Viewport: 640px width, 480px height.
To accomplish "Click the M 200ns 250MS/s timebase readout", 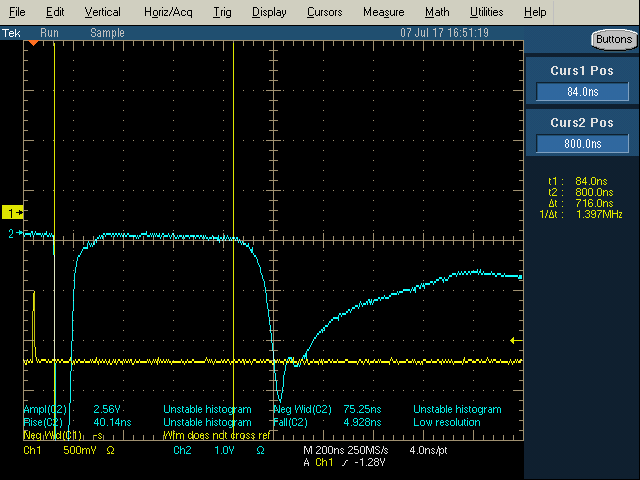I will coord(346,451).
